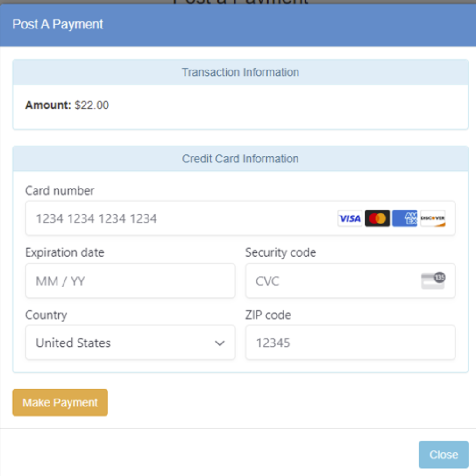Click the Expiration date label
Image resolution: width=476 pixels, height=476 pixels.
(64, 252)
